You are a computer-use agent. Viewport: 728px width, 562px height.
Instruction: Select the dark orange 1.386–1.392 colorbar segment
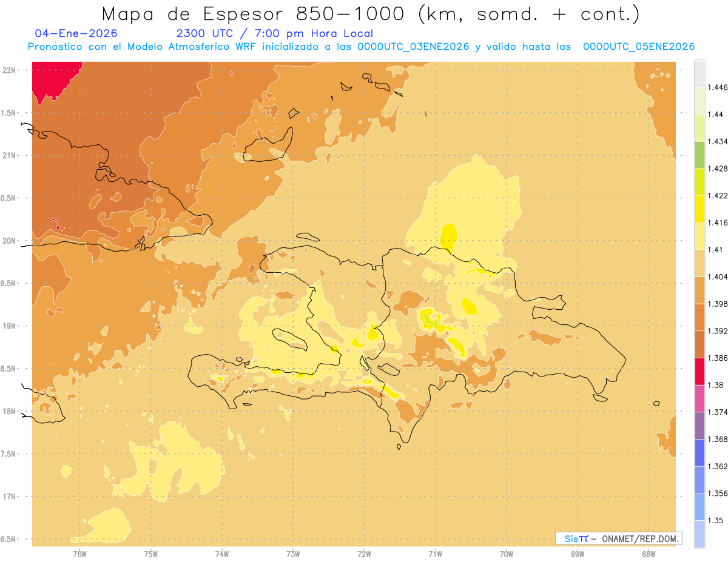[699, 344]
